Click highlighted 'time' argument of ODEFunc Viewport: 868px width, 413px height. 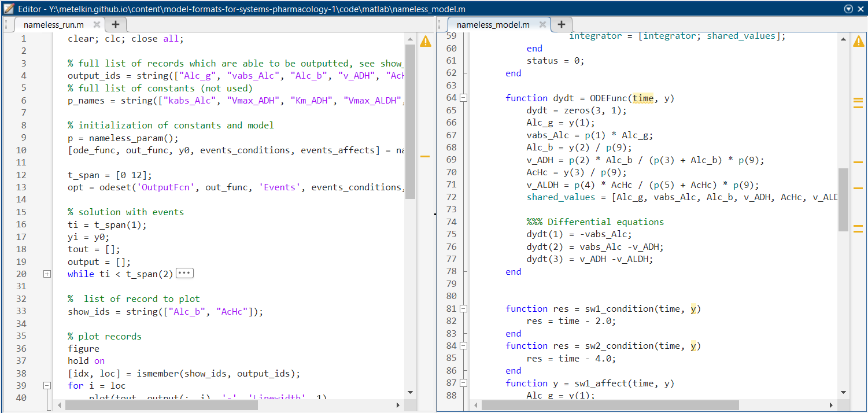pyautogui.click(x=642, y=98)
